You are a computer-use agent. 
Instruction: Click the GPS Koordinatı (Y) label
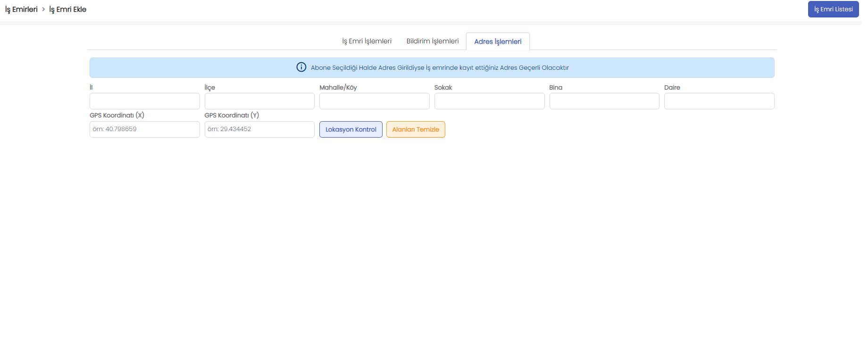(232, 115)
